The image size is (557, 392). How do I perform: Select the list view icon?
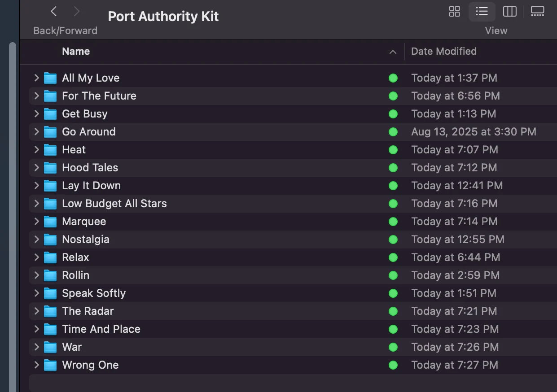(x=482, y=12)
